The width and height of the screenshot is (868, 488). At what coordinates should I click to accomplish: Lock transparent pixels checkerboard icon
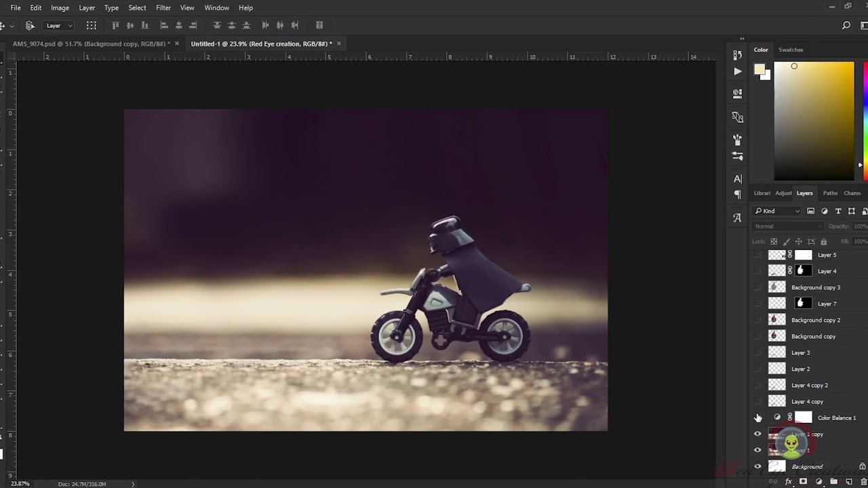(x=774, y=241)
